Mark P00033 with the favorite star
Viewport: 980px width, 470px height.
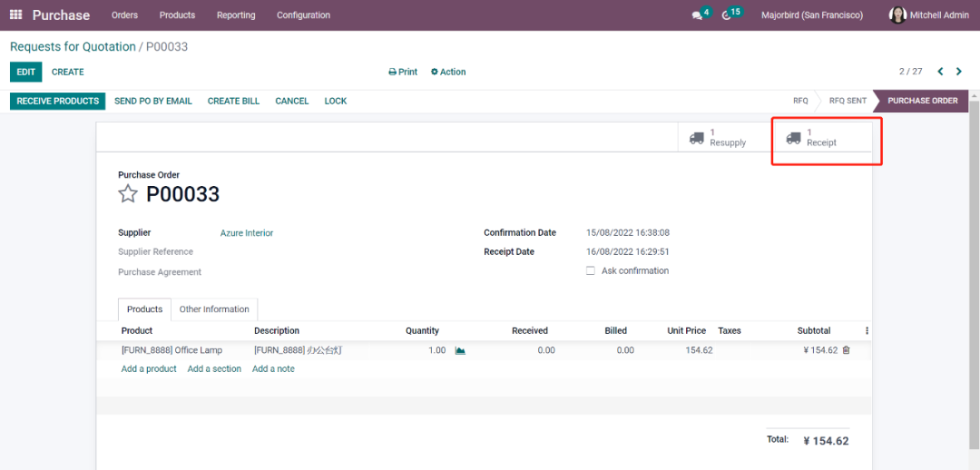tap(128, 194)
